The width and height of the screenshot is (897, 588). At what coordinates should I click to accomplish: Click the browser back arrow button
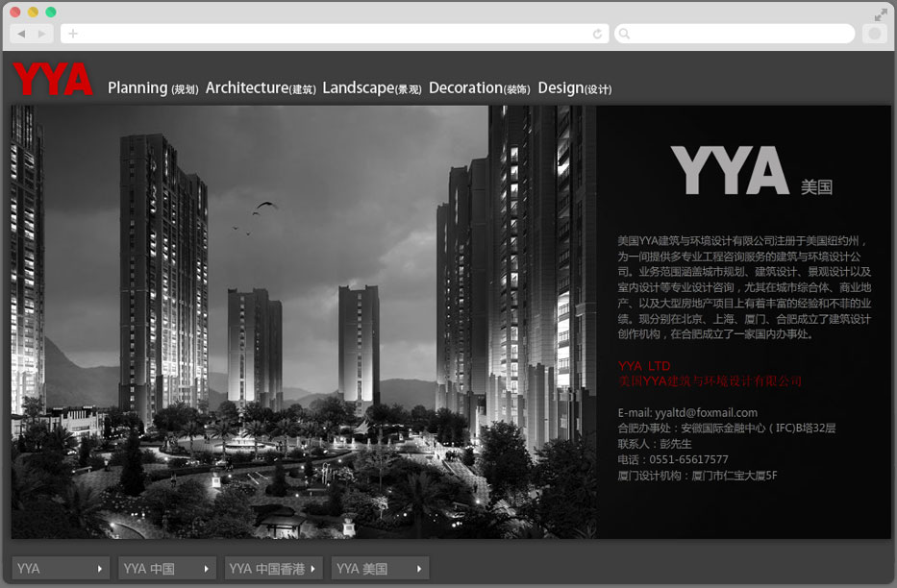tap(20, 34)
